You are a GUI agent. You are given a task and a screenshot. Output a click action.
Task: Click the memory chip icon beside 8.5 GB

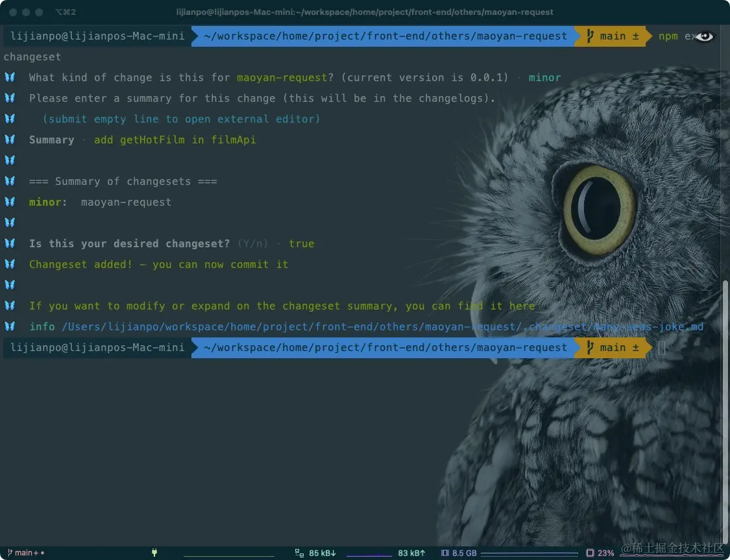[x=445, y=553]
